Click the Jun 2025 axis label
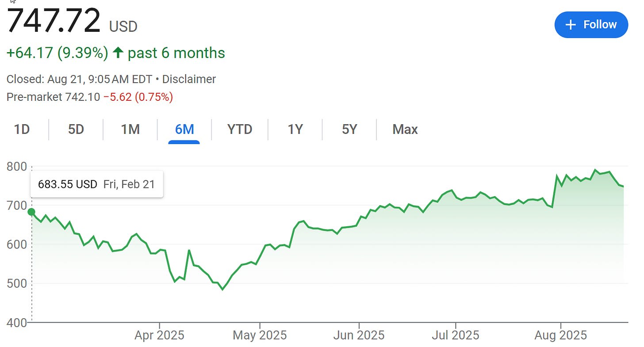The width and height of the screenshot is (644, 347). 359,336
